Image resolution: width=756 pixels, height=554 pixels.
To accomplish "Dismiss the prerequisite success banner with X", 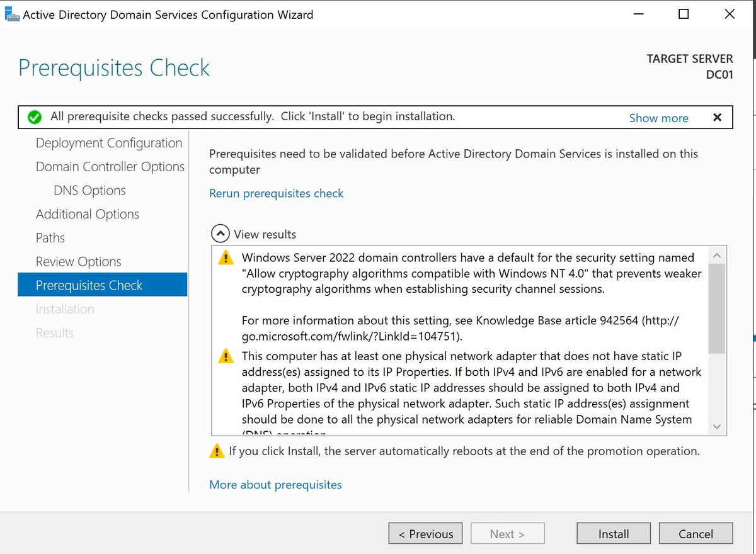I will [717, 117].
